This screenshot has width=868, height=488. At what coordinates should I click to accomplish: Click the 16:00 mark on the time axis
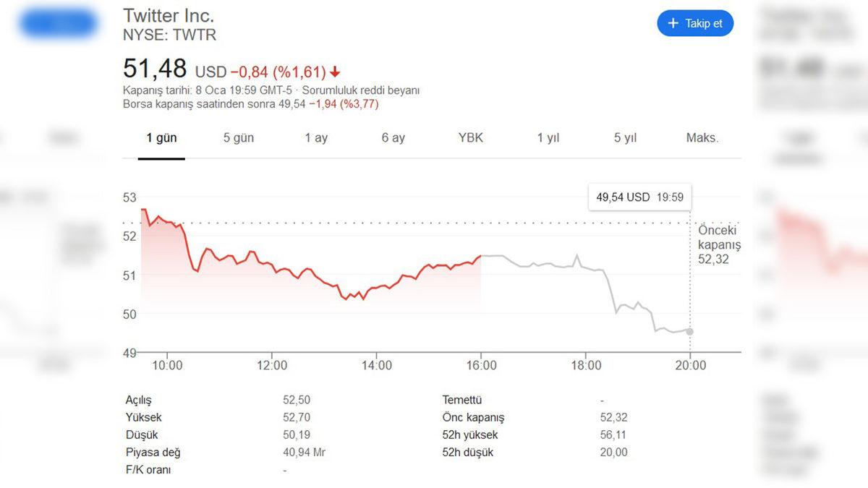coord(482,366)
